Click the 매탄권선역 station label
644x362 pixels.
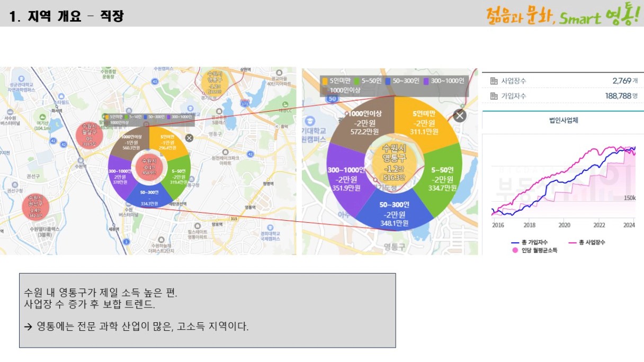[x=177, y=203]
